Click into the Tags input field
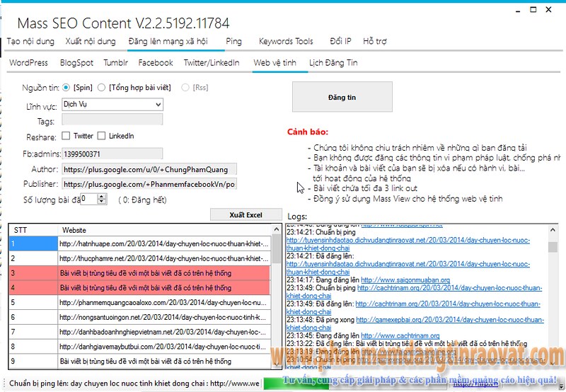This screenshot has width=566, height=392. coord(112,120)
